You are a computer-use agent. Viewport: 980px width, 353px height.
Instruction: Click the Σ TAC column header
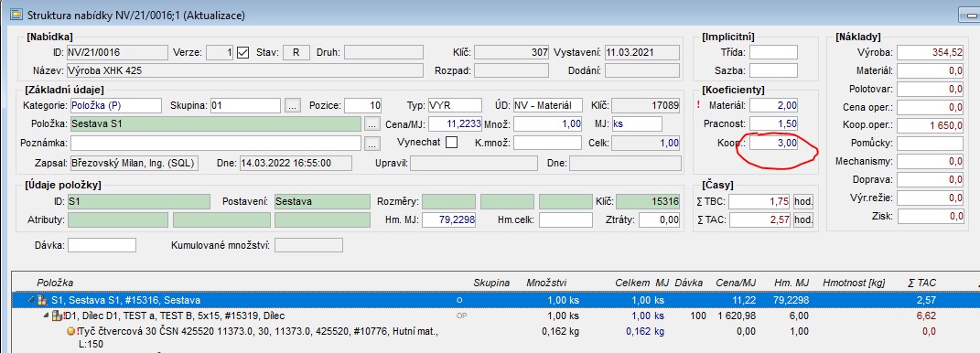(x=921, y=283)
